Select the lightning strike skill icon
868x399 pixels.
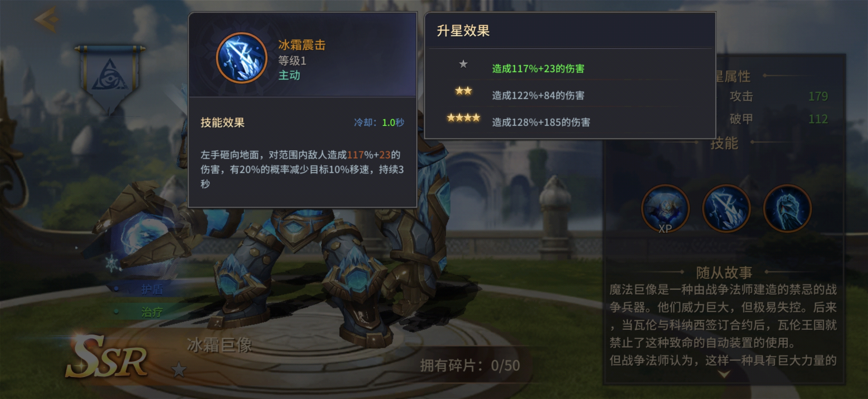tap(726, 209)
